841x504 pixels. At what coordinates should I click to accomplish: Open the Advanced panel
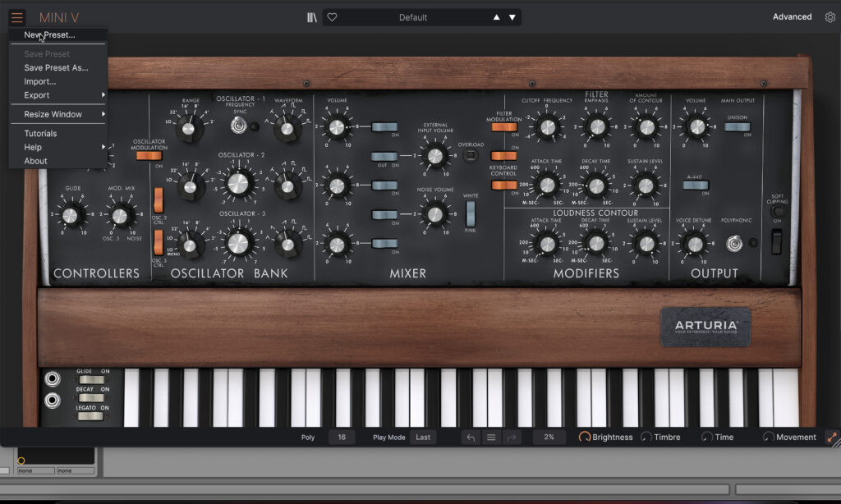point(792,16)
